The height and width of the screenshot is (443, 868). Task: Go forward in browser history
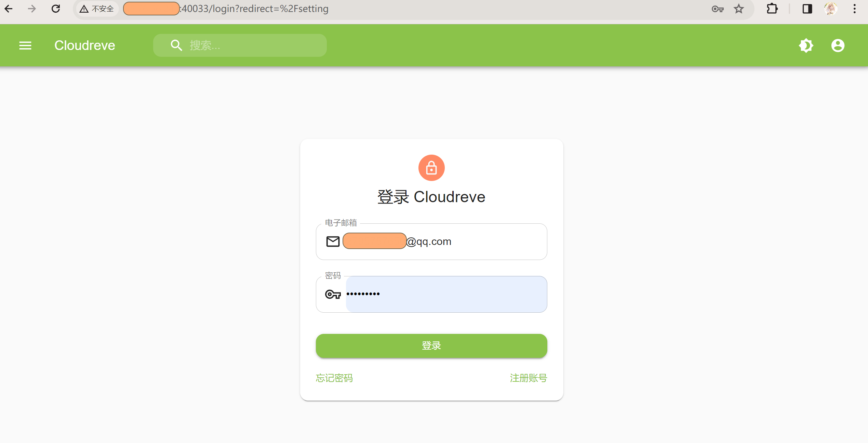32,9
